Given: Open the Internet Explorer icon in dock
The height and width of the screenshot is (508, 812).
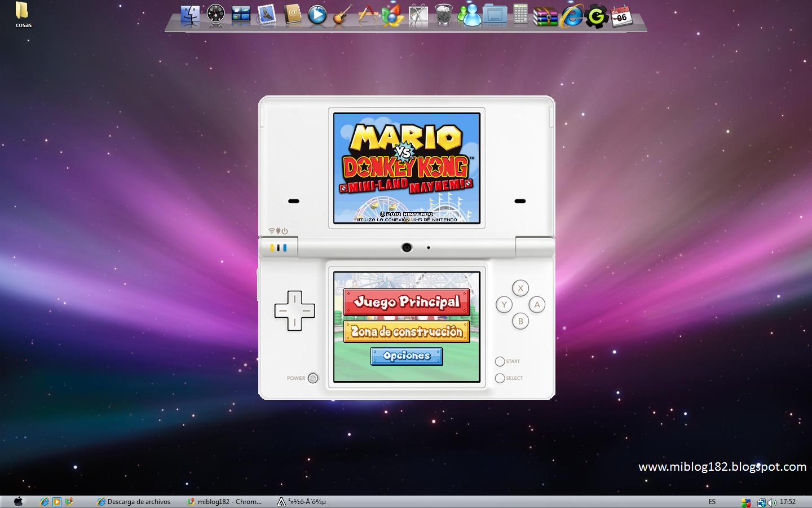Looking at the screenshot, I should 571,15.
